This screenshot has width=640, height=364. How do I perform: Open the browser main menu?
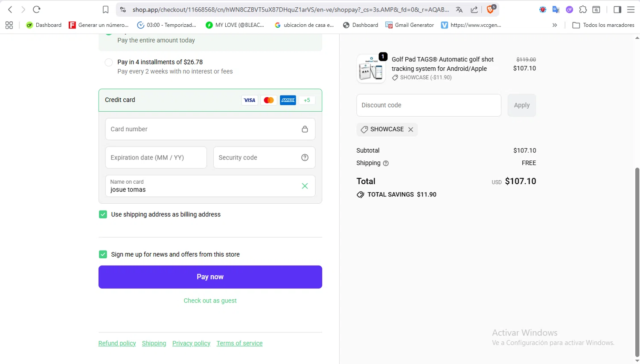click(x=631, y=9)
